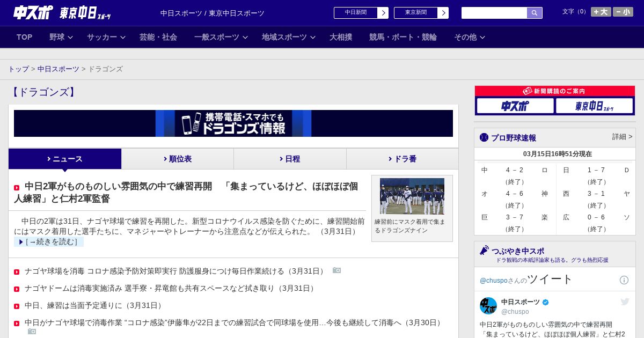Expand the 地域スポーツ menu
The width and height of the screenshot is (644, 338).
(x=289, y=37)
